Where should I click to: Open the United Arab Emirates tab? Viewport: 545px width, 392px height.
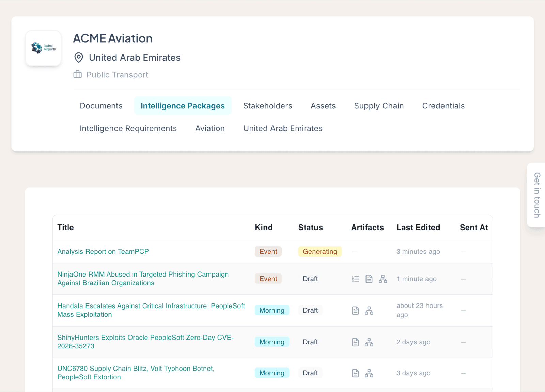click(283, 128)
